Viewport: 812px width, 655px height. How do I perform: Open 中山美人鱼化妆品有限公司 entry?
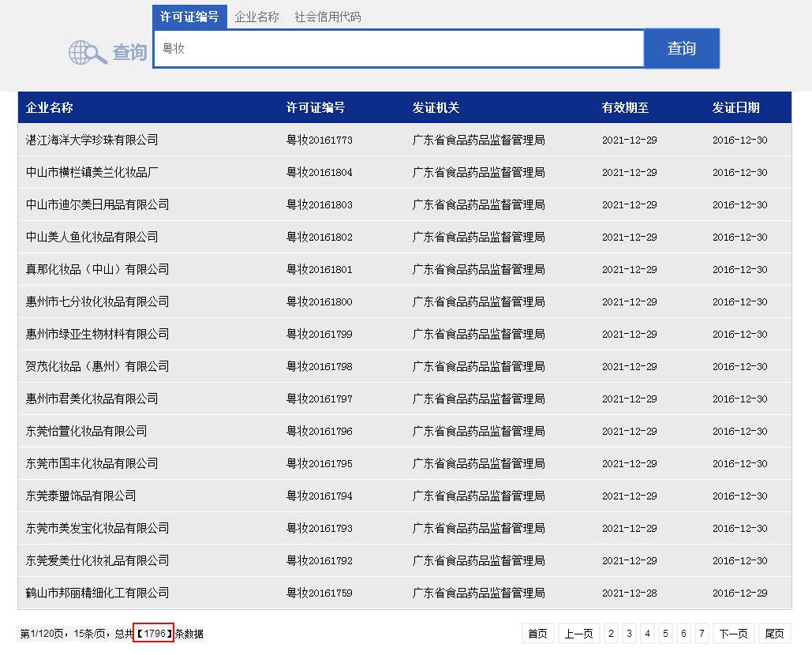pyautogui.click(x=92, y=238)
